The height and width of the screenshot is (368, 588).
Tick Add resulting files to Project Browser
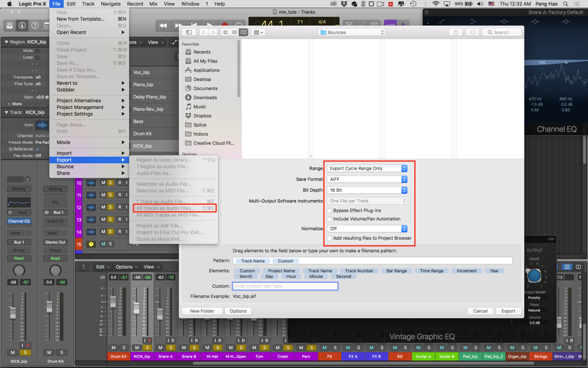pyautogui.click(x=330, y=238)
